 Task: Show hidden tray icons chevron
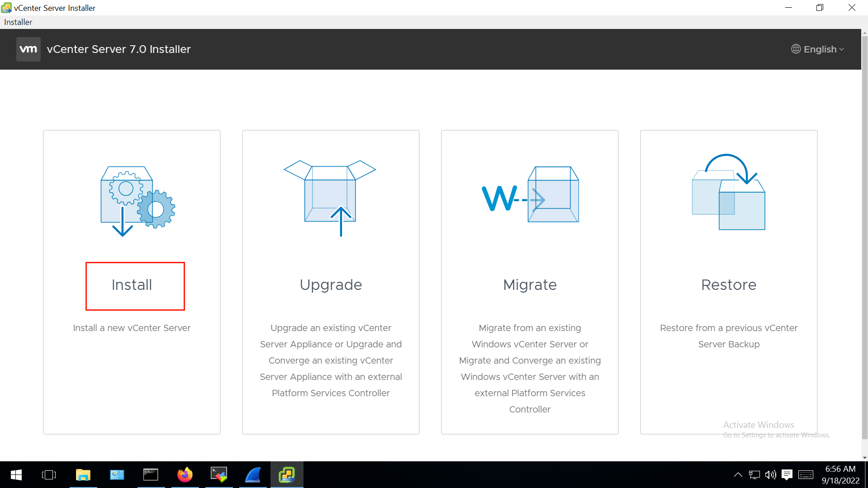[738, 474]
